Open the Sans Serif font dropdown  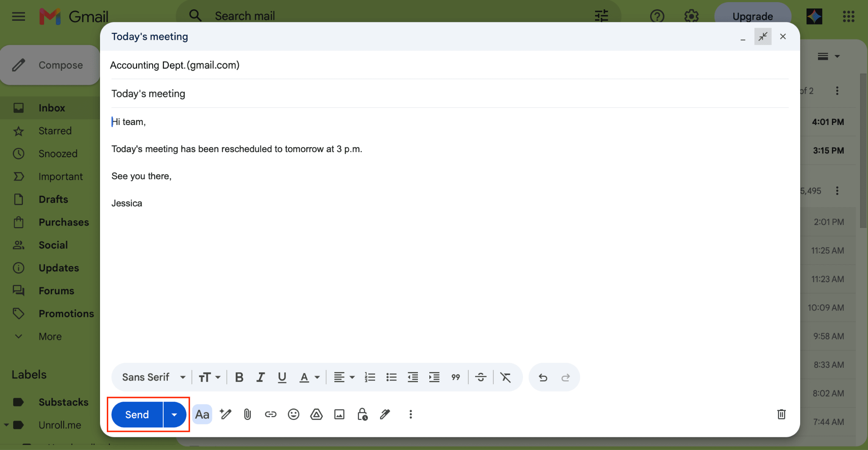[154, 377]
